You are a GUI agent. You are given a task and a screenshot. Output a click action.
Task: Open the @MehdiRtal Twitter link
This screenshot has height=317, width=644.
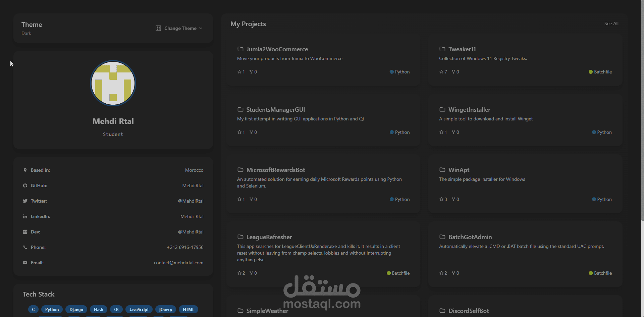[x=191, y=201]
